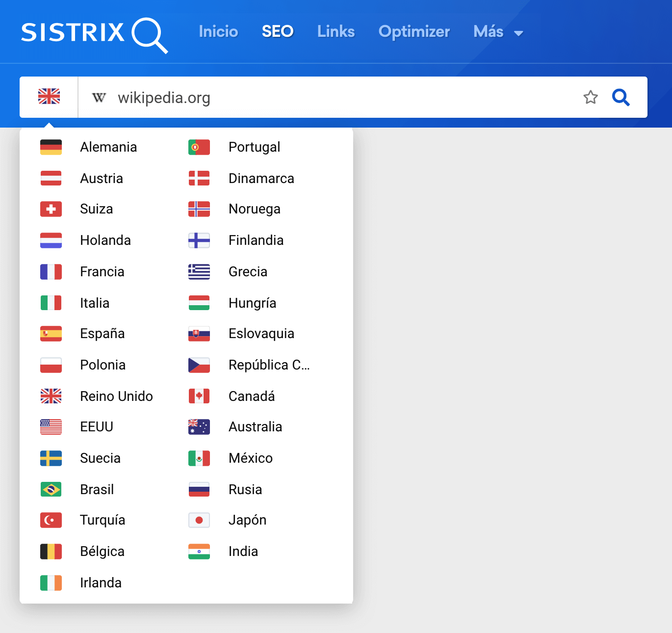
Task: Open the UK flag country selector
Action: click(49, 97)
